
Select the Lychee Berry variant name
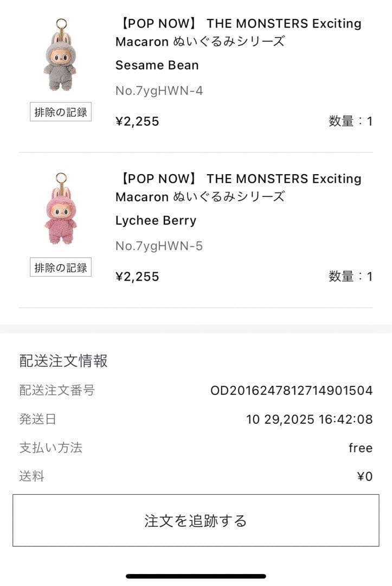coord(156,220)
